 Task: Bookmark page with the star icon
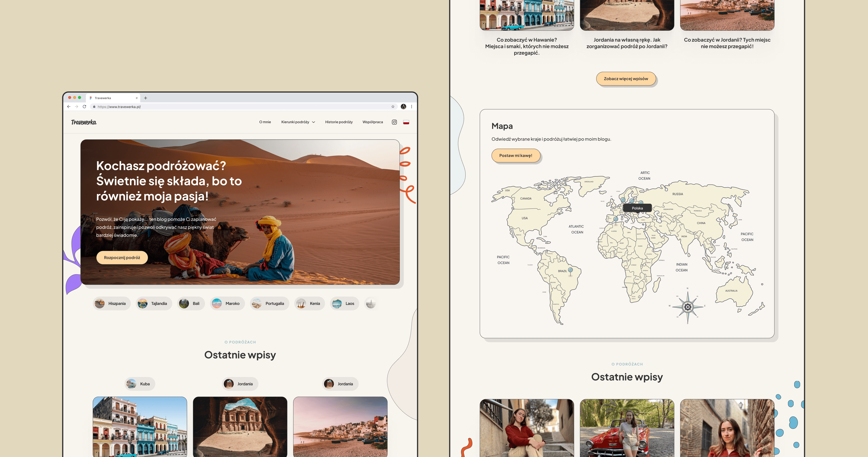(393, 107)
